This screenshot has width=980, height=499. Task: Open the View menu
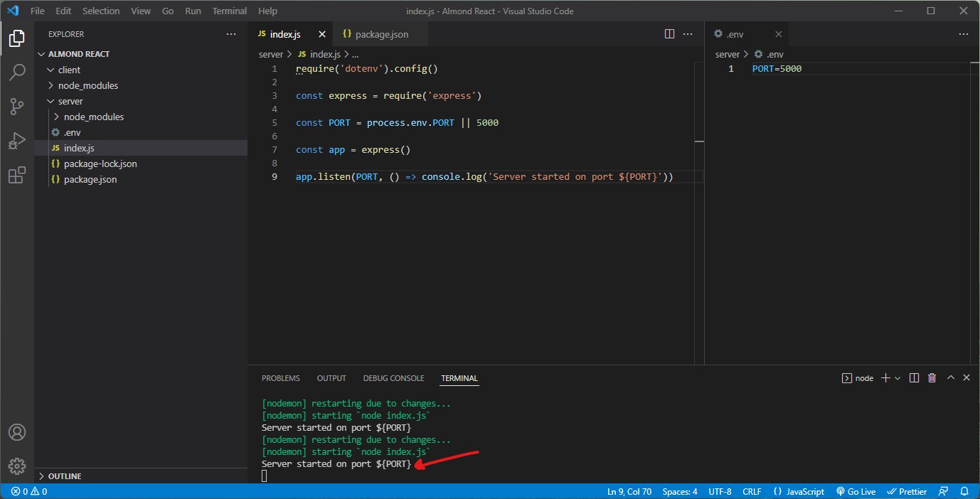click(x=141, y=11)
